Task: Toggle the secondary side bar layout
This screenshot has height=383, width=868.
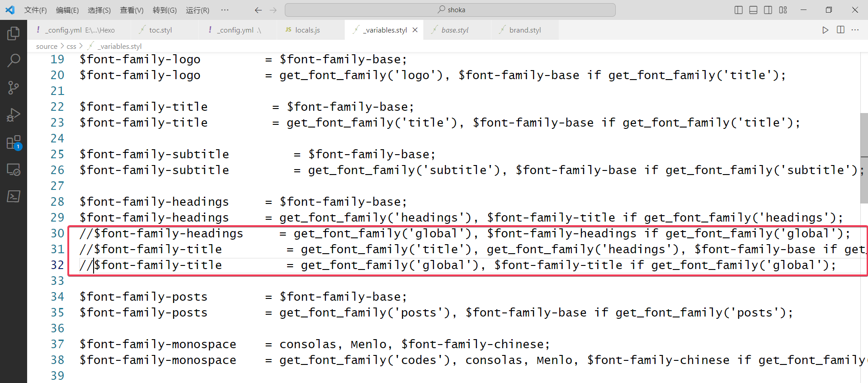Action: (x=768, y=10)
